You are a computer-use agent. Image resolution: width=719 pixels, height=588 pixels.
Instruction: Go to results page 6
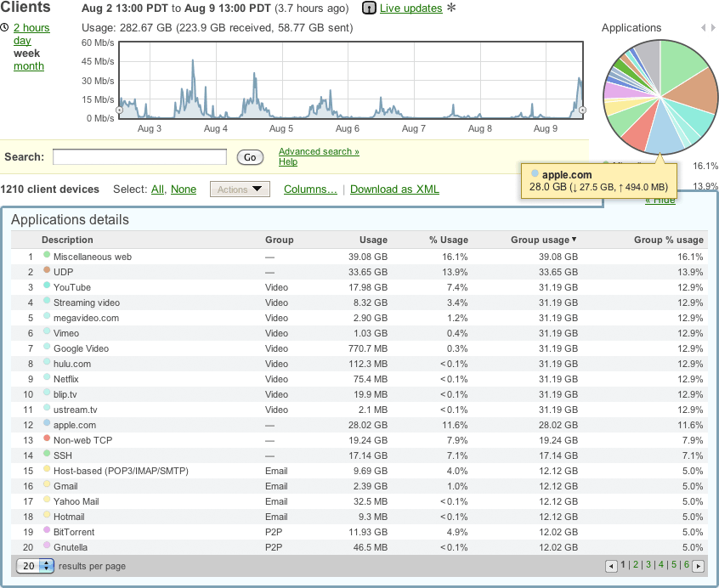pyautogui.click(x=687, y=564)
